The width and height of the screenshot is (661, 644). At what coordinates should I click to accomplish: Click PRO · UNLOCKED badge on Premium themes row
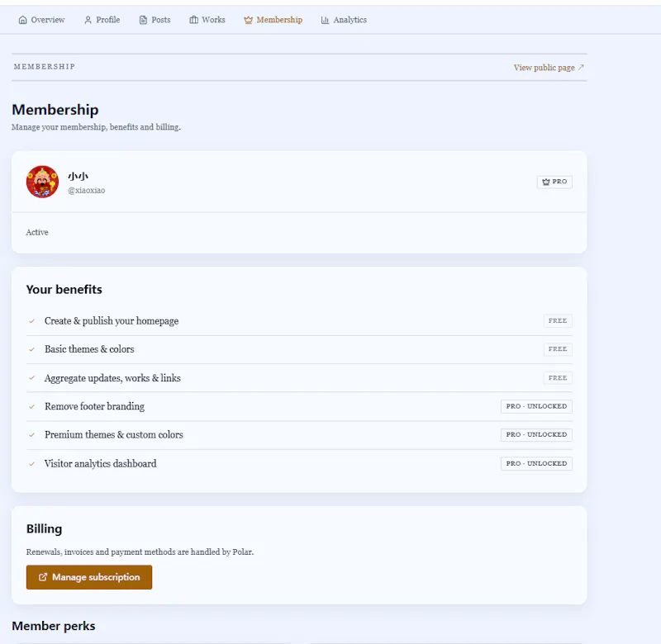[x=536, y=434]
